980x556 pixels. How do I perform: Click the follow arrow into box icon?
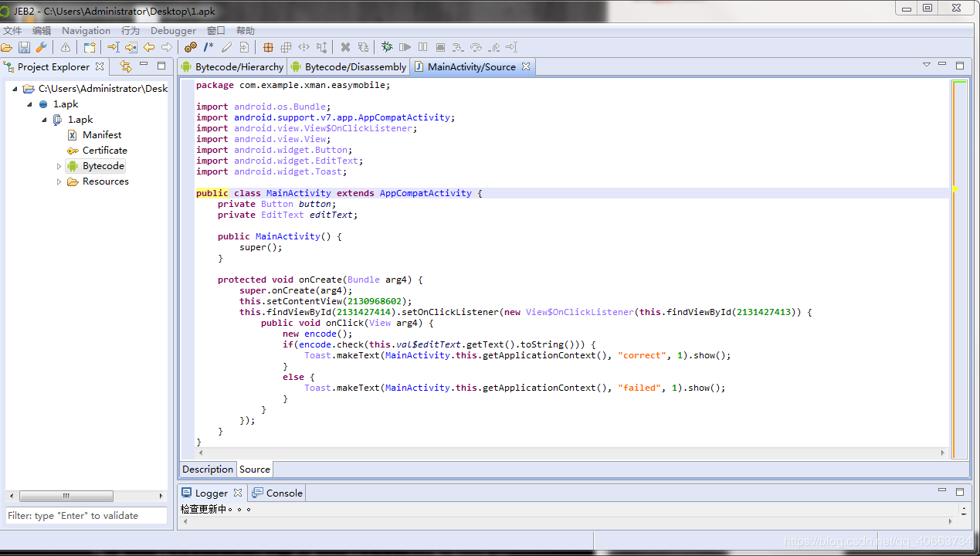click(x=131, y=48)
